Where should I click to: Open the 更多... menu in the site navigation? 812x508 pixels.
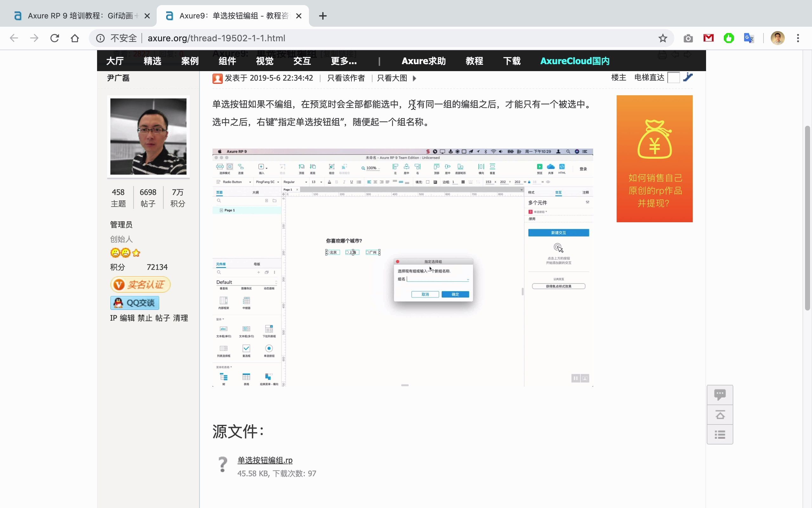coord(344,61)
